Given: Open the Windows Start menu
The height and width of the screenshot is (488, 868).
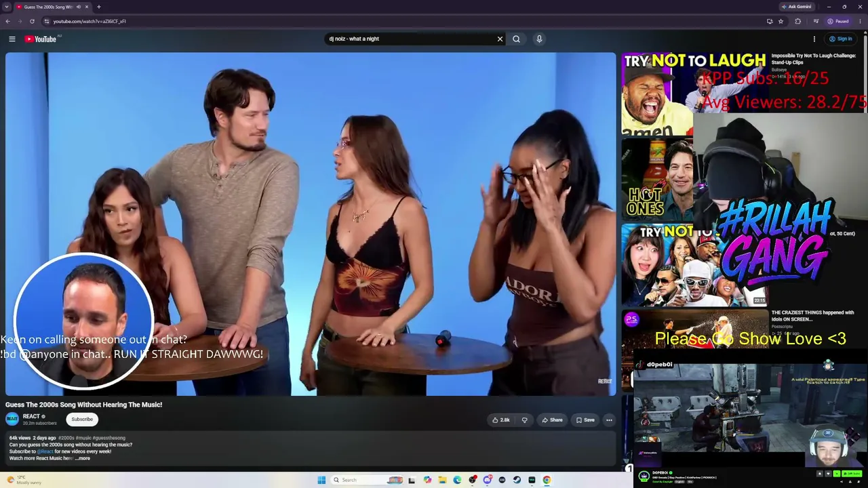Looking at the screenshot, I should (x=321, y=480).
